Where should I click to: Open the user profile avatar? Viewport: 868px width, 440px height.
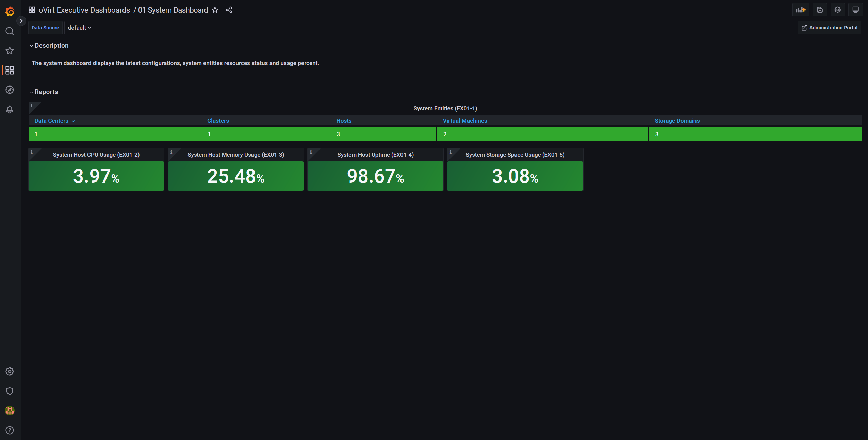pyautogui.click(x=10, y=411)
